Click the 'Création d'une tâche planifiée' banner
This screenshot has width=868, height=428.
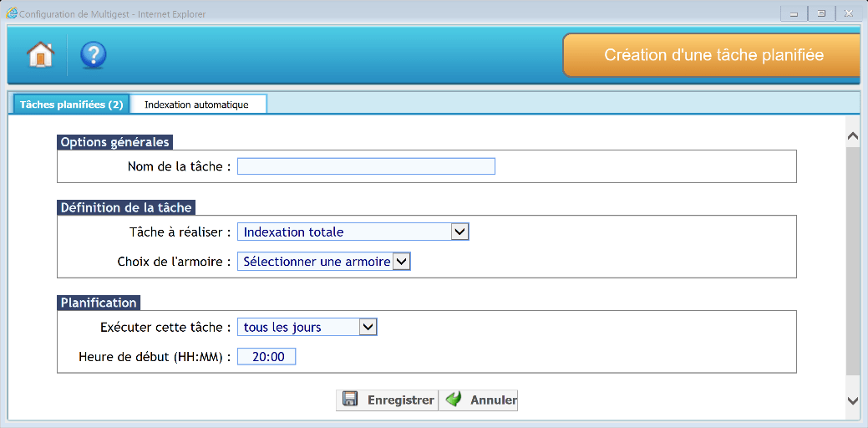713,55
